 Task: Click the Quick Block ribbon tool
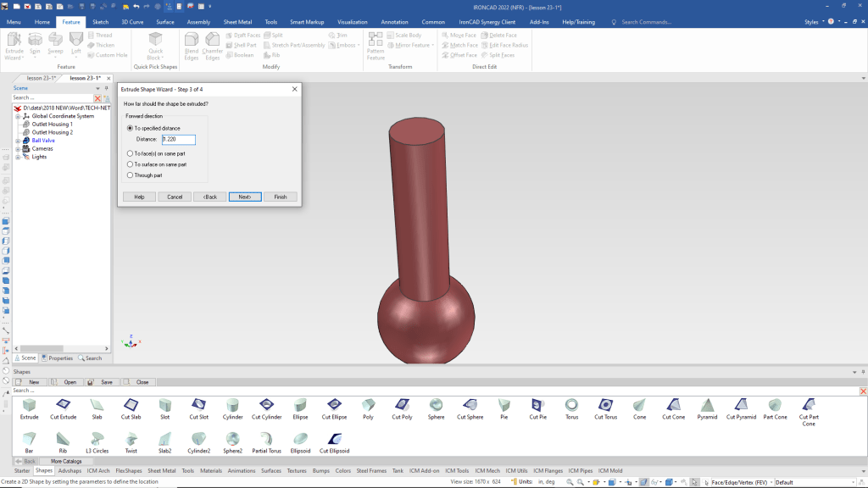[156, 46]
